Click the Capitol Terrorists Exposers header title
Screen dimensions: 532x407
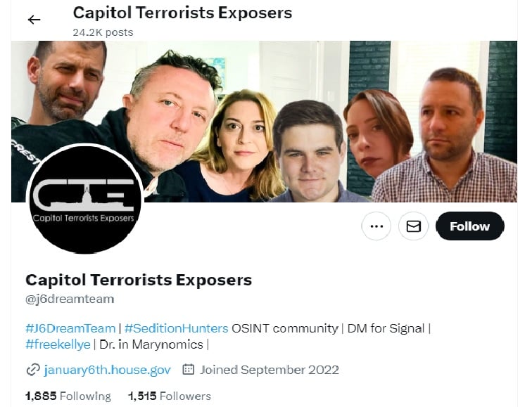click(182, 13)
